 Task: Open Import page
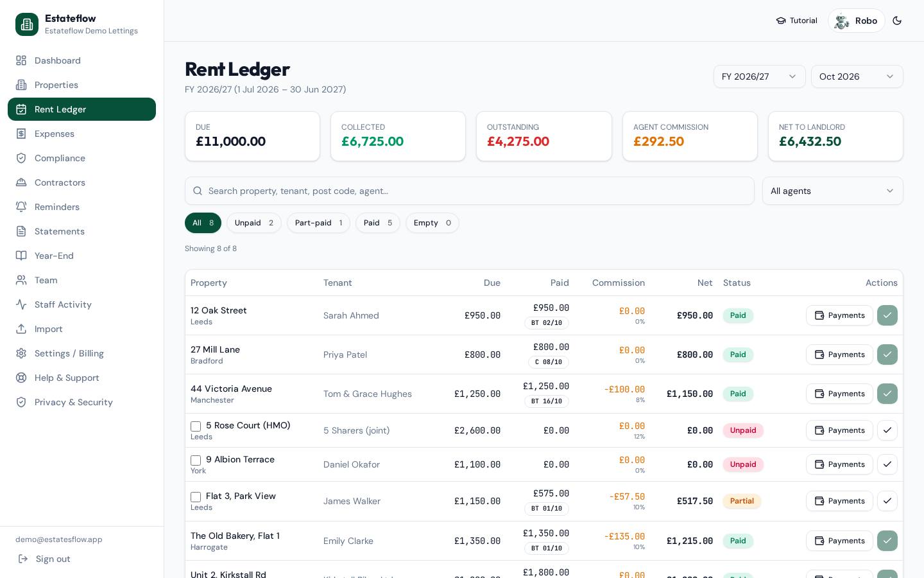point(81,329)
